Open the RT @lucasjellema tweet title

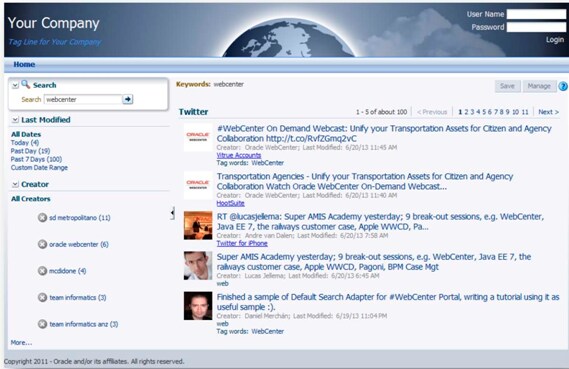tap(380, 222)
